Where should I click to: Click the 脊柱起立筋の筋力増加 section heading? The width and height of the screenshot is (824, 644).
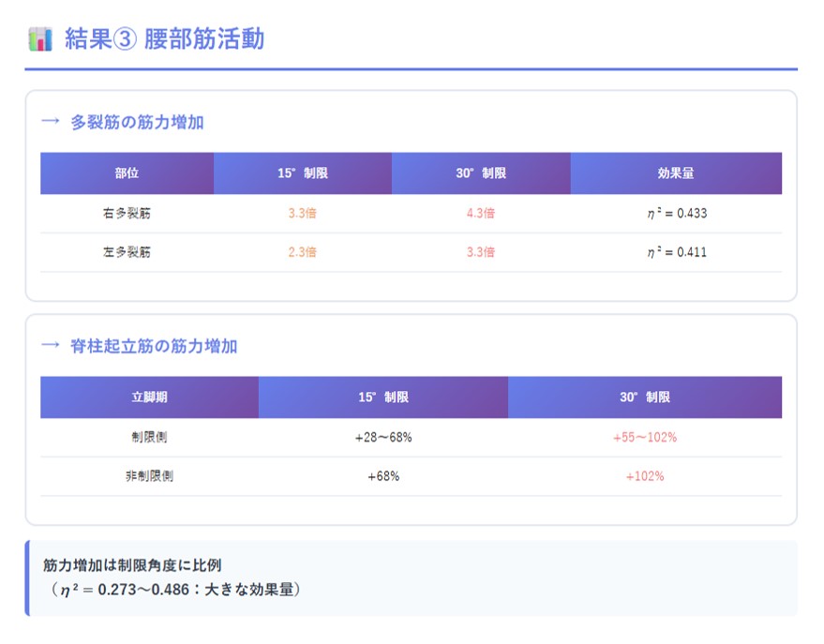(x=154, y=346)
